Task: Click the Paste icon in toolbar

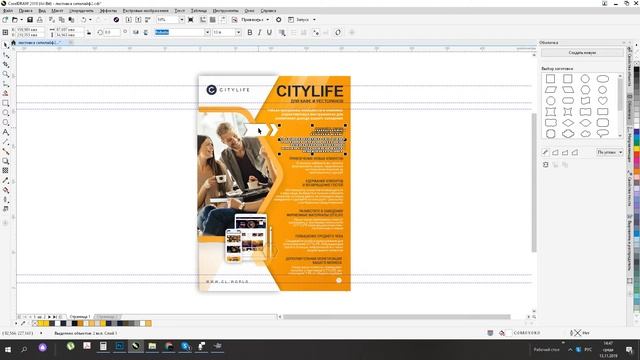Action: [x=71, y=20]
